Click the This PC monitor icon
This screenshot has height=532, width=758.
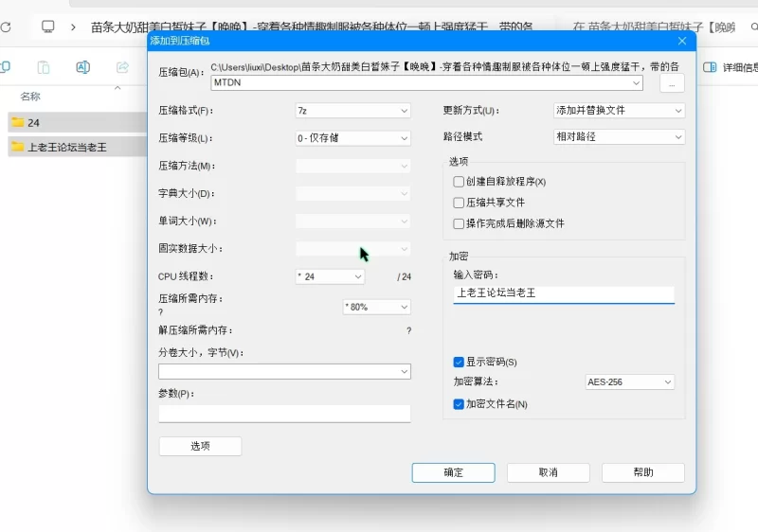[48, 27]
